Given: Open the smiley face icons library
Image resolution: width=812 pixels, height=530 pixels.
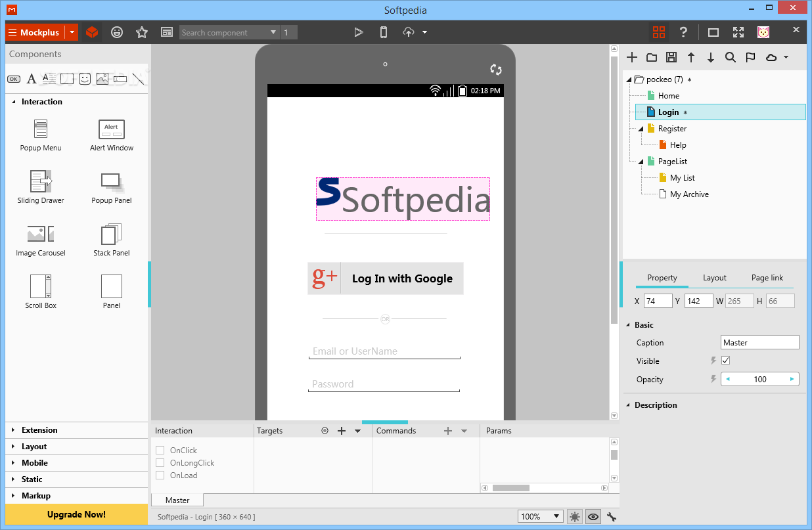Looking at the screenshot, I should tap(117, 32).
